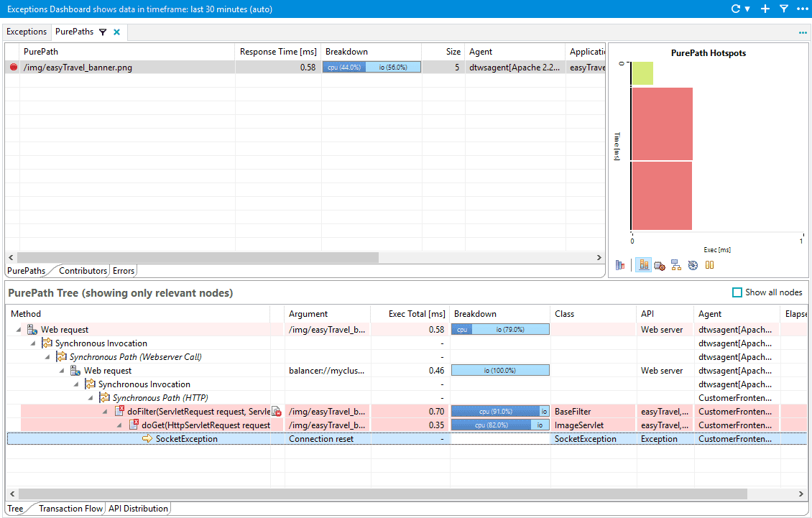
Task: Open the refresh options dropdown arrow
Action: click(x=747, y=9)
